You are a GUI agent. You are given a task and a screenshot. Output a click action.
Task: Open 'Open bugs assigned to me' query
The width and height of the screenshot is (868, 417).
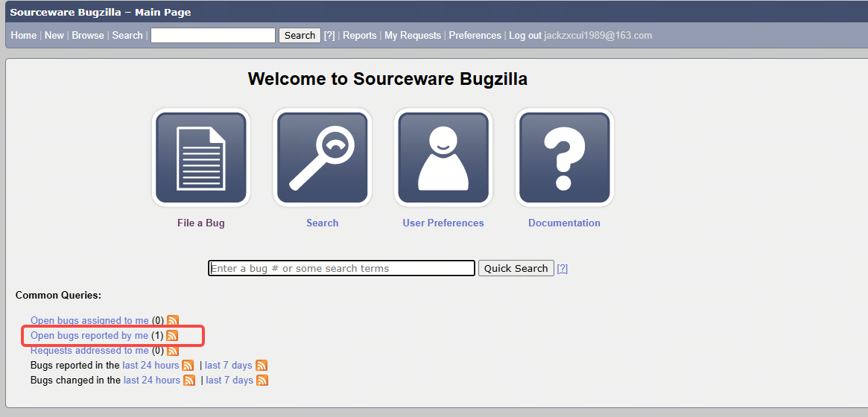89,320
